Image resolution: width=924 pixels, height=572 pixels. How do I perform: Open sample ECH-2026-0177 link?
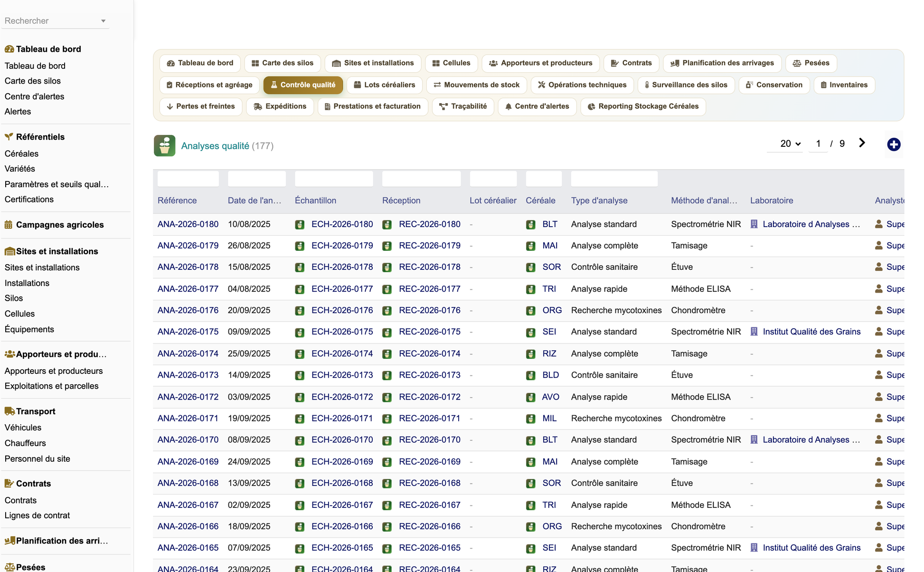pos(342,289)
